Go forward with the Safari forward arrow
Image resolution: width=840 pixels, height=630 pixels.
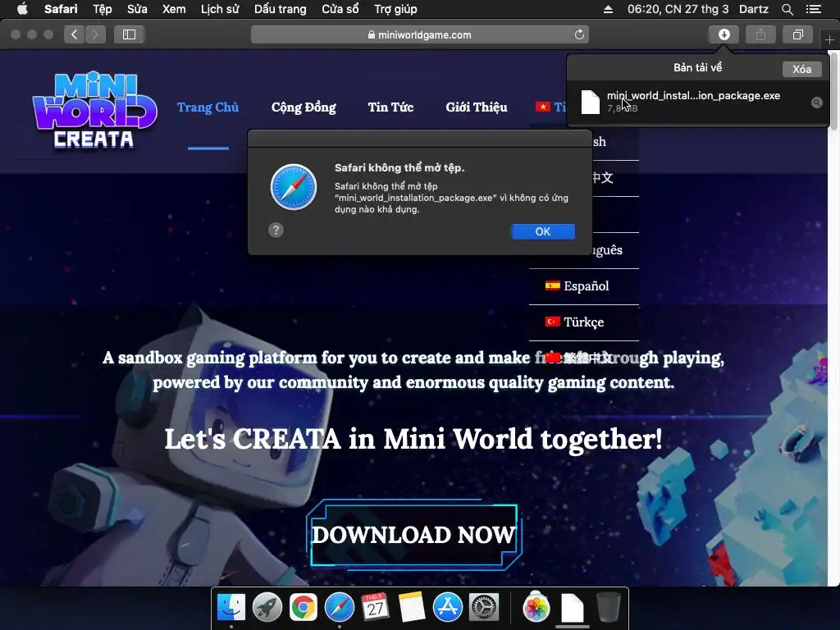(x=95, y=34)
